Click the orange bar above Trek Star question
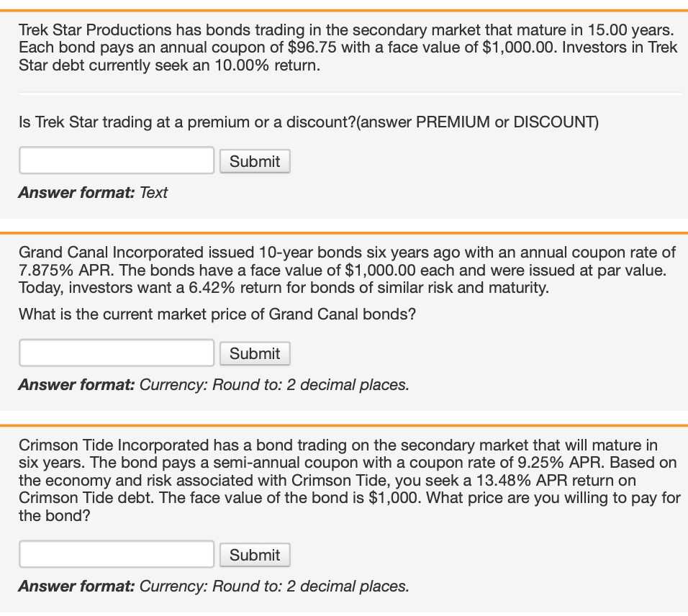This screenshot has height=616, width=688. [x=344, y=10]
